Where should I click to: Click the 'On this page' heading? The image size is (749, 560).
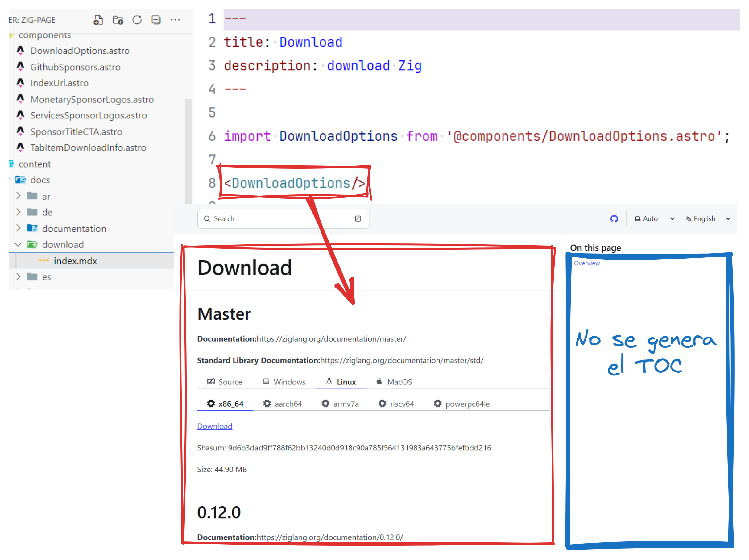595,248
